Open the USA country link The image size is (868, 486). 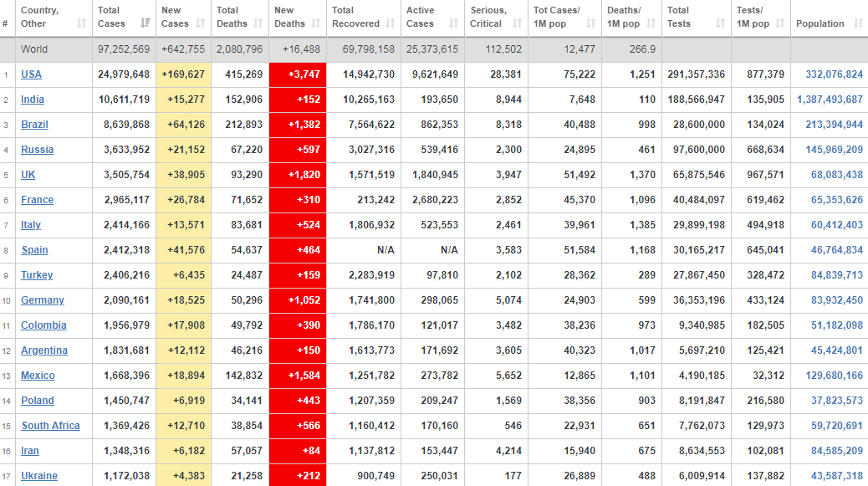tap(31, 74)
